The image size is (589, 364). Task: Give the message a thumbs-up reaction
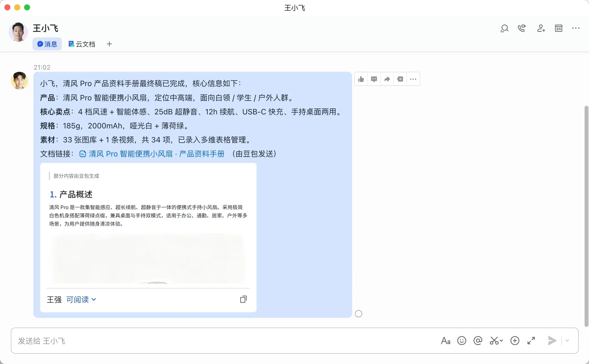(361, 79)
